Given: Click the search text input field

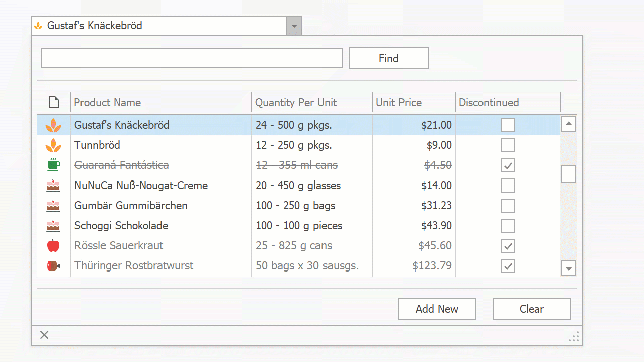Looking at the screenshot, I should (x=191, y=58).
